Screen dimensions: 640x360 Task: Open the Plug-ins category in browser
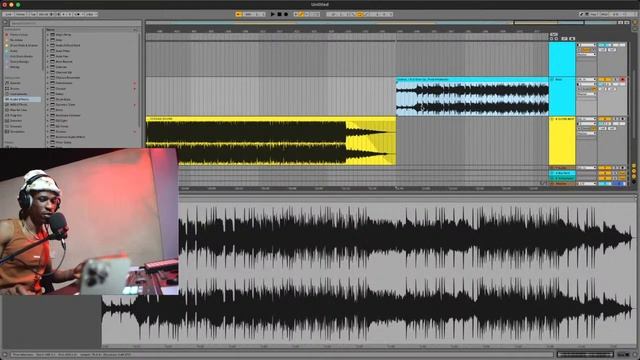(16, 116)
